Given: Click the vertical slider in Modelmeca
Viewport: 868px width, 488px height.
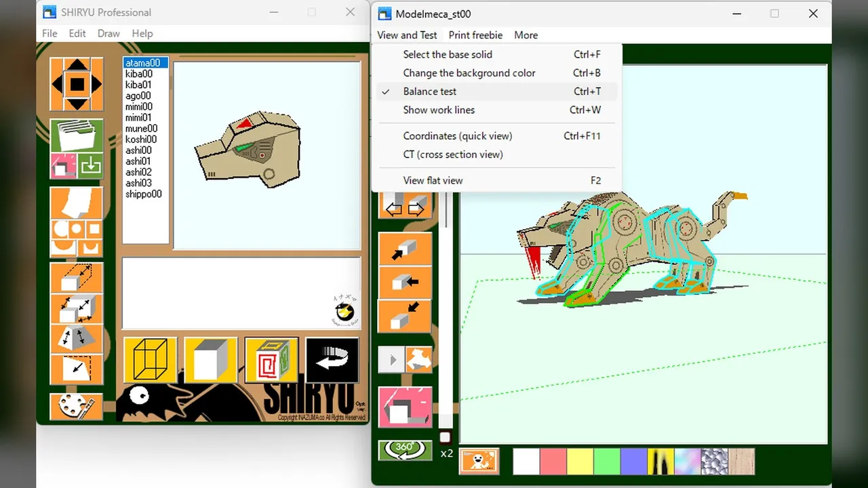Looking at the screenshot, I should pos(446,312).
